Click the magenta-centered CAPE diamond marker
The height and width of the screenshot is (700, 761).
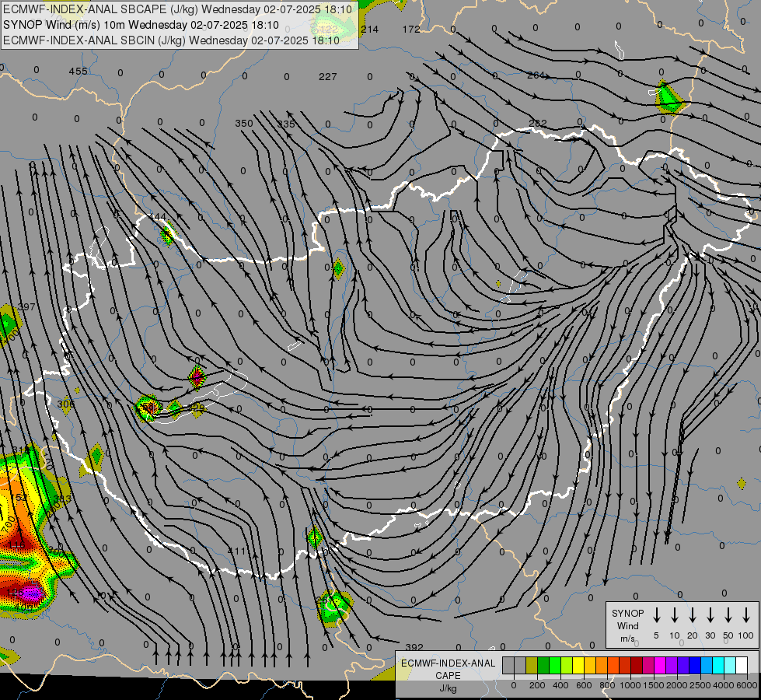197,377
